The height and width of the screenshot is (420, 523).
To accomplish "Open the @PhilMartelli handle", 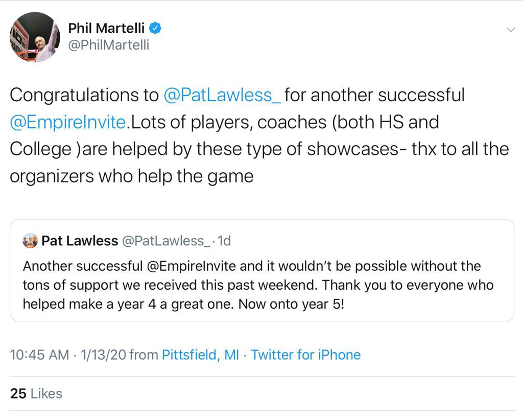I will (x=109, y=45).
